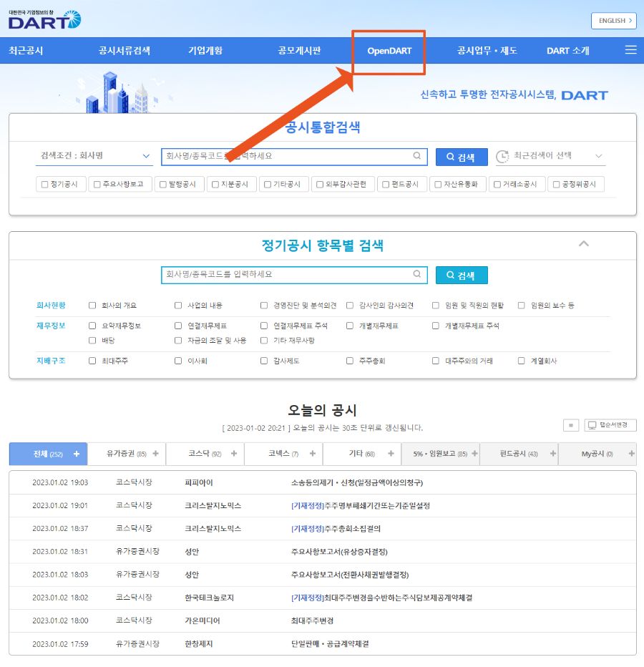Check the 배당 checkbox
Image resolution: width=644 pixels, height=667 pixels.
click(92, 341)
